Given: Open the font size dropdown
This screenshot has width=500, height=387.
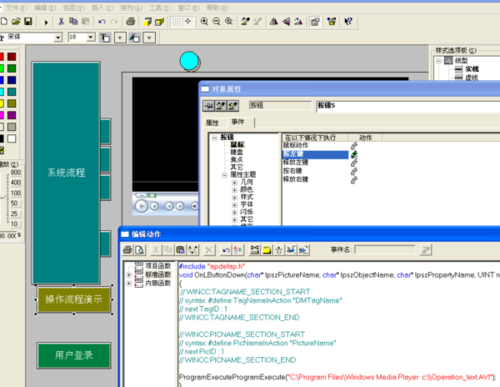Looking at the screenshot, I should [x=91, y=37].
